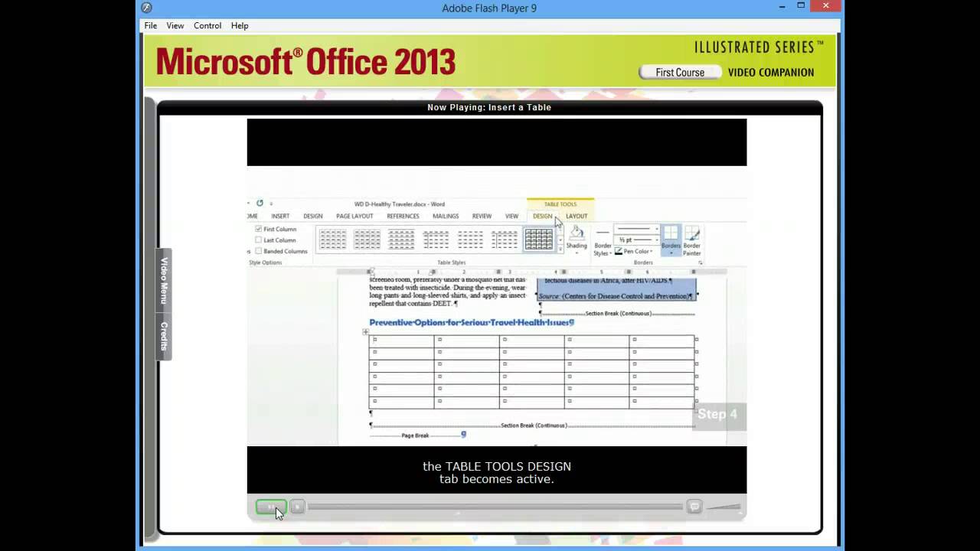
Task: Select the fourth table style thumbnail
Action: tap(436, 240)
